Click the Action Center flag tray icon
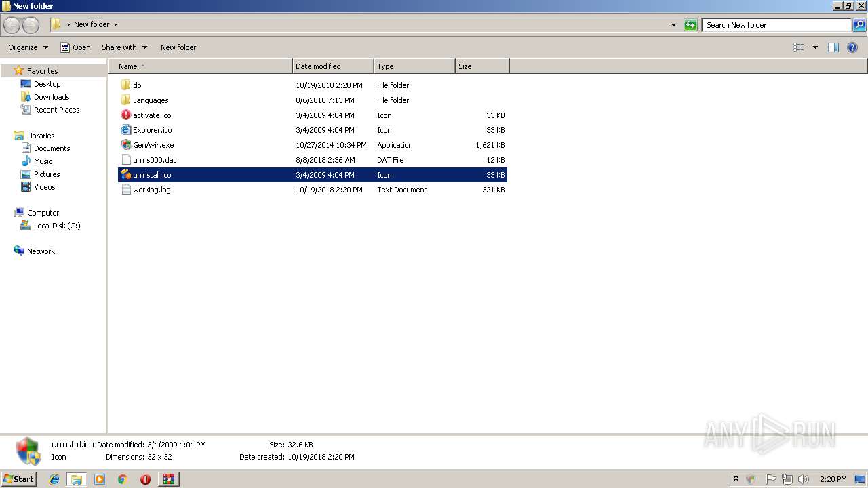 770,479
